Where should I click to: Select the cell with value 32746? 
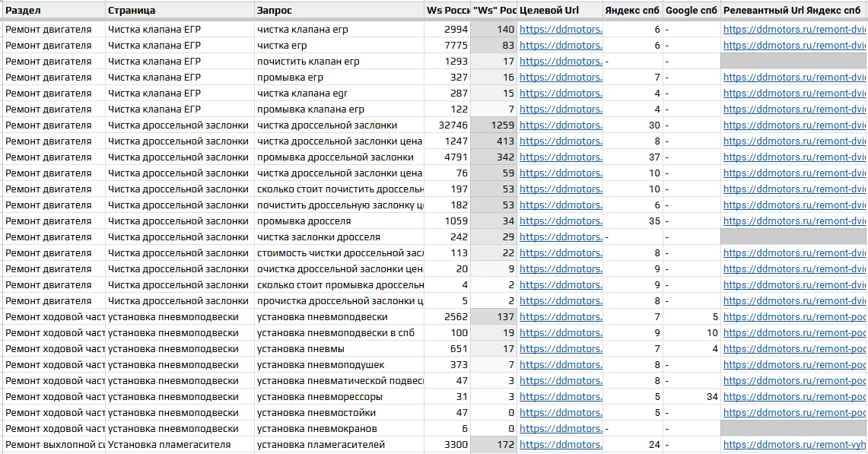pos(447,125)
